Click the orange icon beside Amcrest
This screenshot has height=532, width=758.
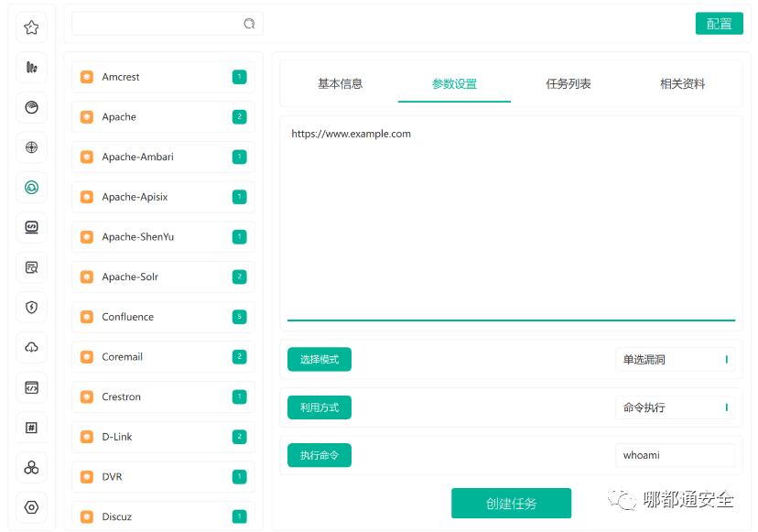point(87,77)
